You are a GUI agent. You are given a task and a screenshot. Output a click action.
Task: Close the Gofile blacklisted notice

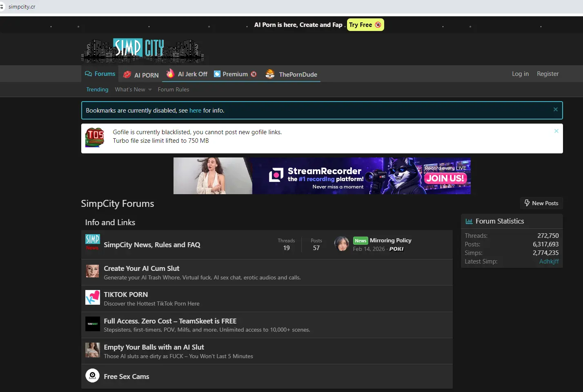pos(556,131)
